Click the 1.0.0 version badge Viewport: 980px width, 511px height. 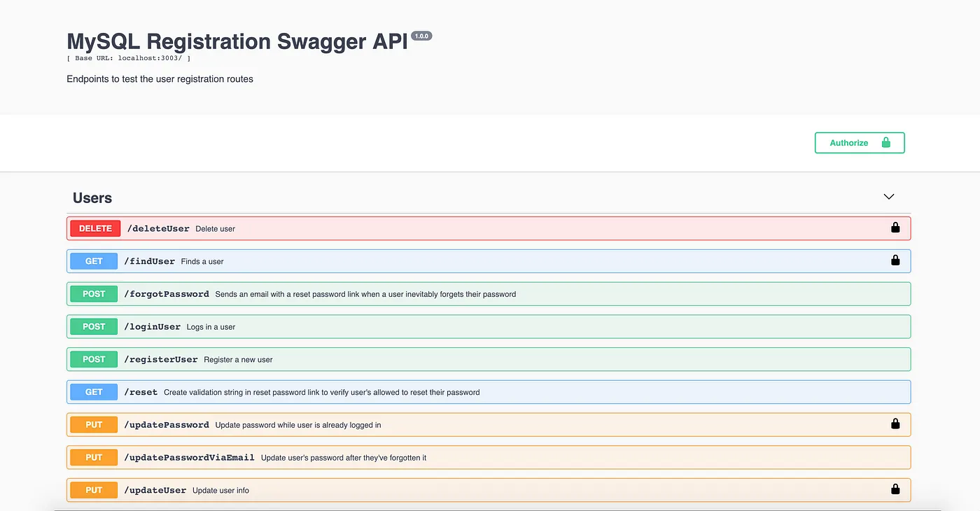[x=421, y=35]
